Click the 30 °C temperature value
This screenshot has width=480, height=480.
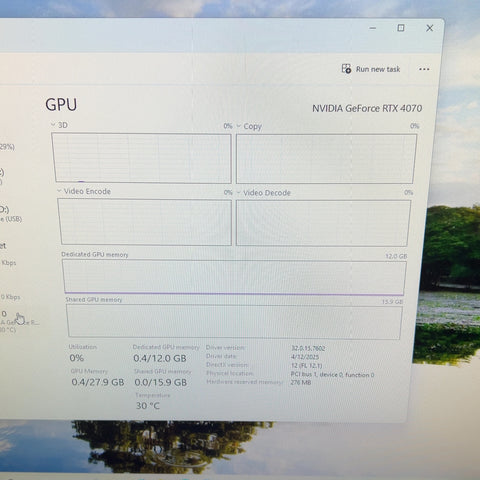tap(148, 406)
